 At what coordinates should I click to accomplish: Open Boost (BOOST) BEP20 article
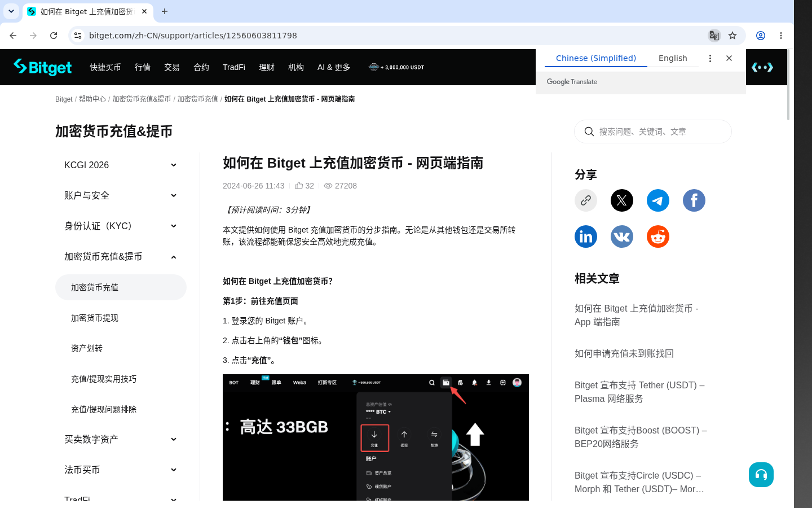(x=641, y=437)
